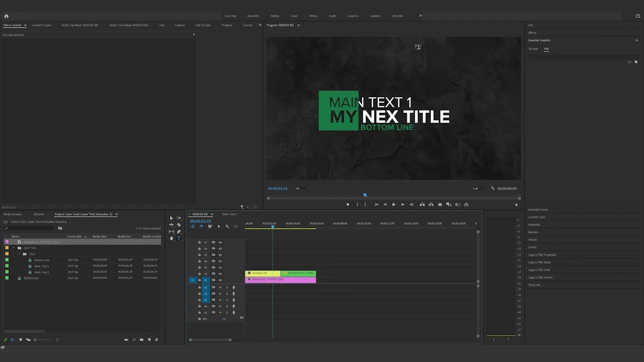Screen dimensions: 644x362
Task: Open the Media Browser tab
Action: (x=13, y=214)
